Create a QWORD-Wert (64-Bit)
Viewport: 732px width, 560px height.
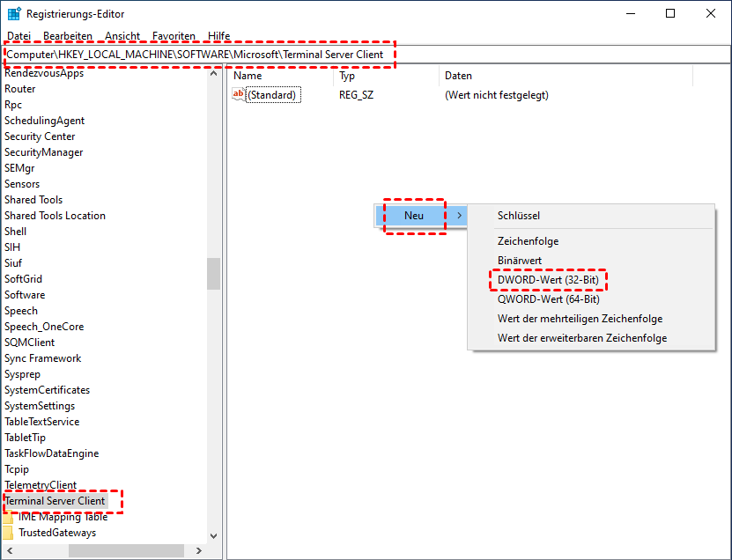click(549, 299)
